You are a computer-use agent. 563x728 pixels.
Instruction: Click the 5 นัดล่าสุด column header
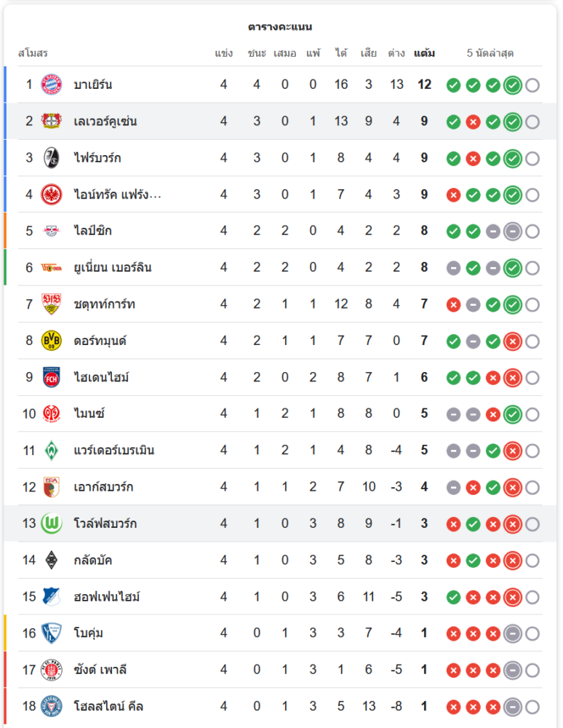[x=490, y=53]
